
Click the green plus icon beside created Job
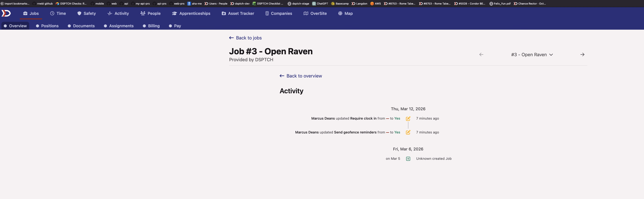pyautogui.click(x=408, y=159)
